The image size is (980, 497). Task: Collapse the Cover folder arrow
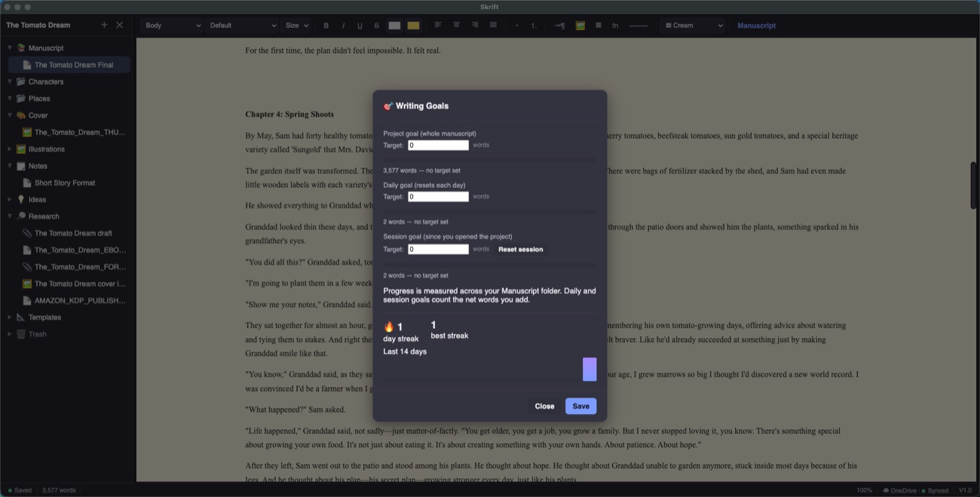(10, 115)
